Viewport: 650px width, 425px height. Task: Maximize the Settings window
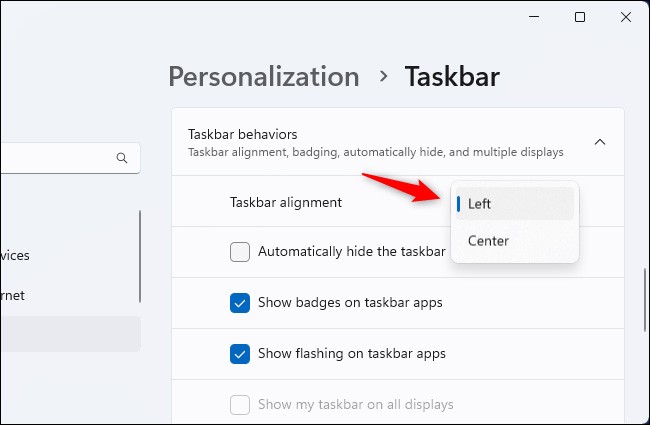click(580, 17)
